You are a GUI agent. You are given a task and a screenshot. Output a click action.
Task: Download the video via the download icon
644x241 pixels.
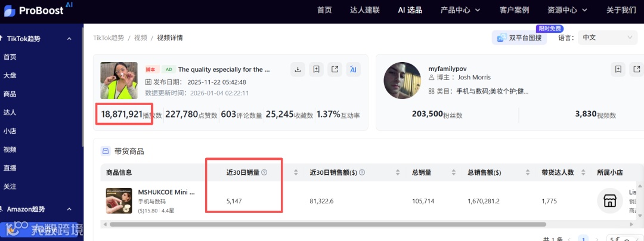click(298, 69)
